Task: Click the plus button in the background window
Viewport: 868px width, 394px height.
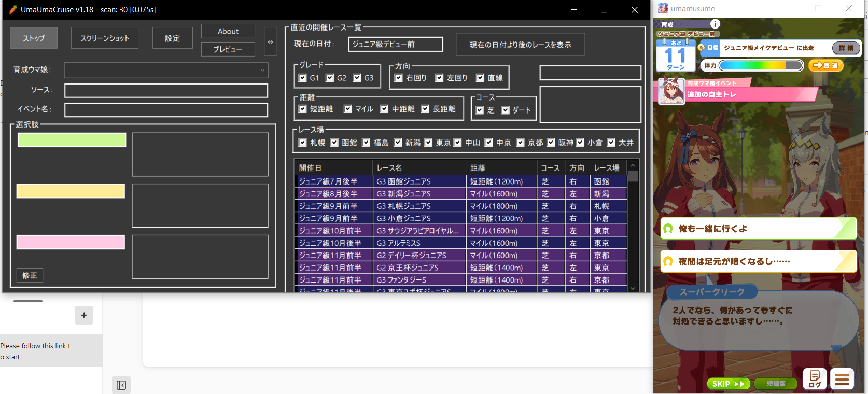Action: pyautogui.click(x=84, y=315)
